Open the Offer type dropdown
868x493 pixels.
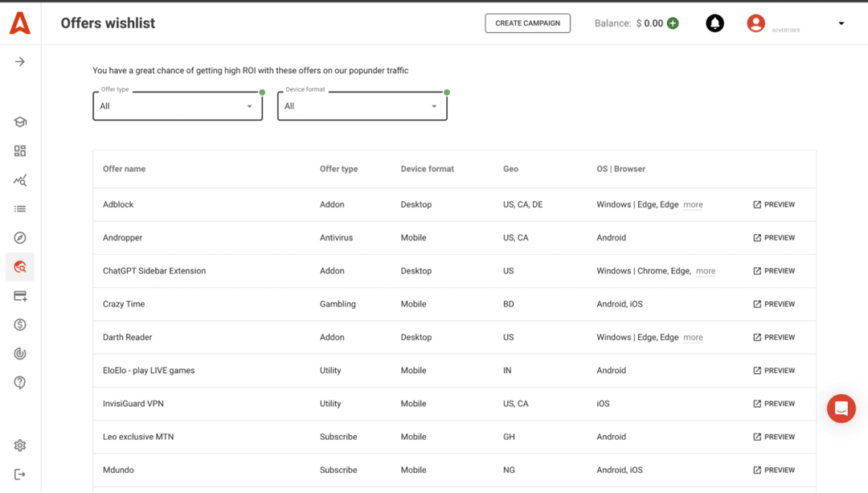pos(178,106)
